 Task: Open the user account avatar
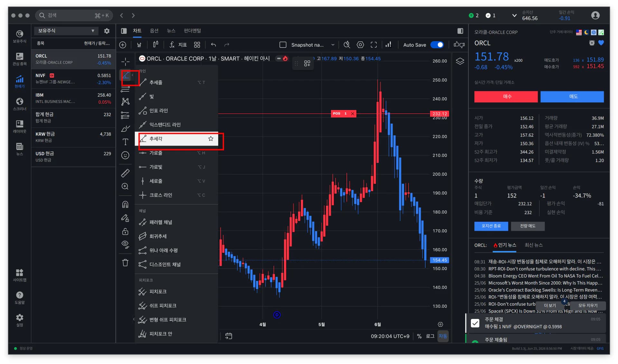(595, 15)
